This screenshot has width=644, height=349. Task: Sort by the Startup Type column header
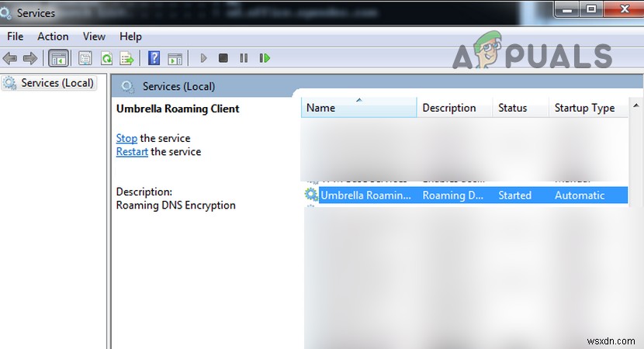[x=588, y=108]
